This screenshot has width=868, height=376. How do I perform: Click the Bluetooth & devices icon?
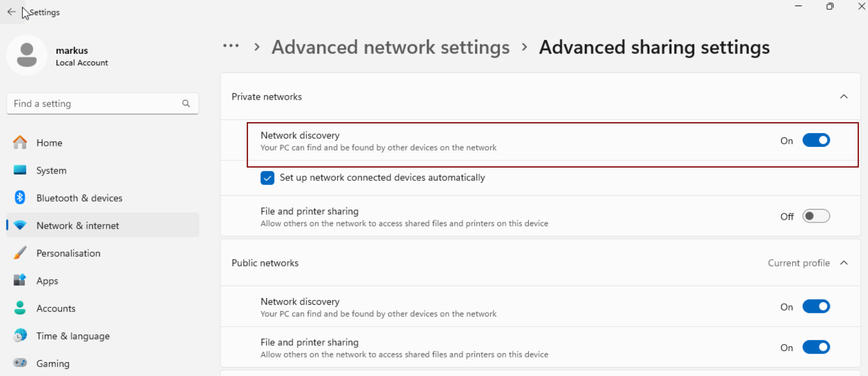coord(20,198)
